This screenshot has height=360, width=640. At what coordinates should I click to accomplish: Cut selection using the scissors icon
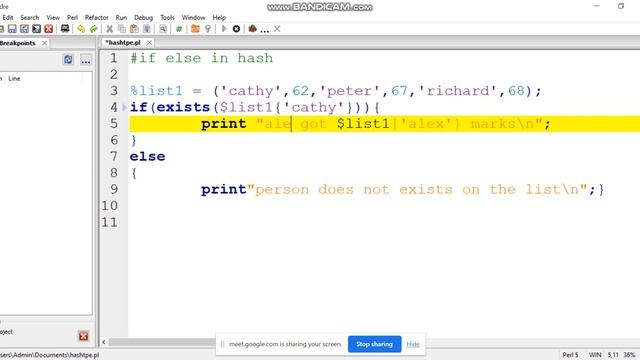(109, 29)
